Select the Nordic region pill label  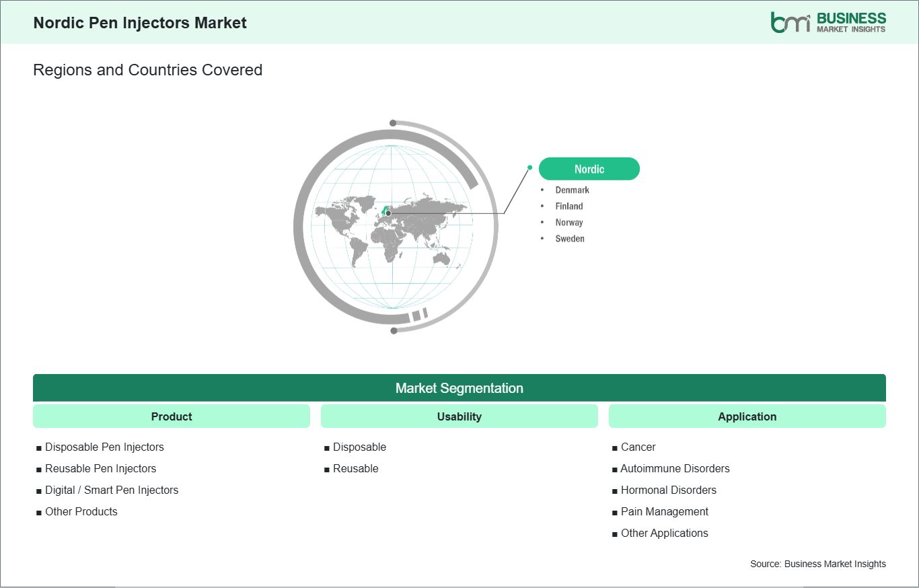click(x=589, y=169)
